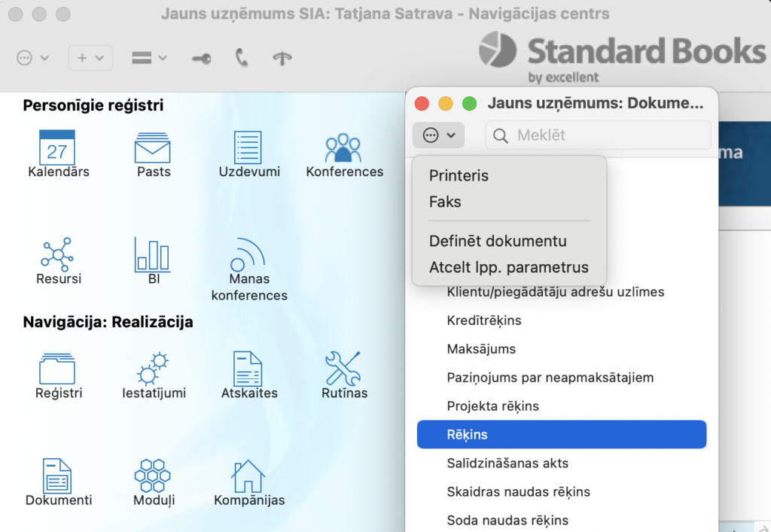The height and width of the screenshot is (532, 771).
Task: Click the Standard Books logo
Action: click(622, 56)
